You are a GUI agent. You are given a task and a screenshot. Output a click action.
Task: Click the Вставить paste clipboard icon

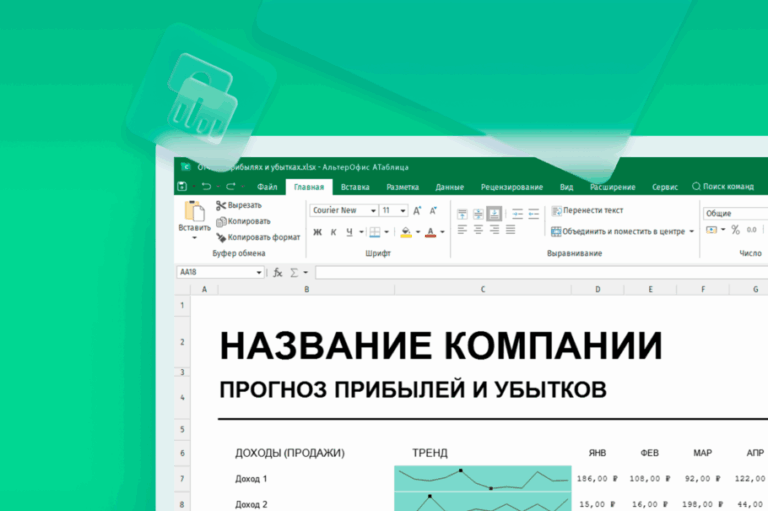coord(194,211)
